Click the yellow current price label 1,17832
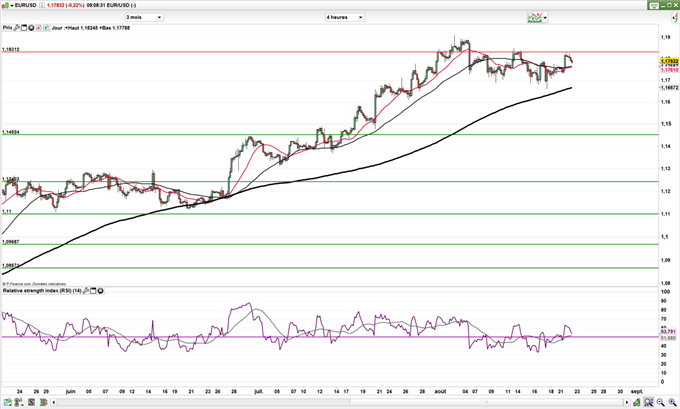 tap(669, 62)
